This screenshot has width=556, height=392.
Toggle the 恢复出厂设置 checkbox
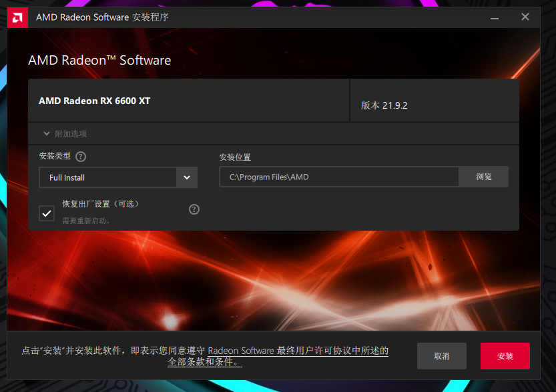pyautogui.click(x=47, y=213)
